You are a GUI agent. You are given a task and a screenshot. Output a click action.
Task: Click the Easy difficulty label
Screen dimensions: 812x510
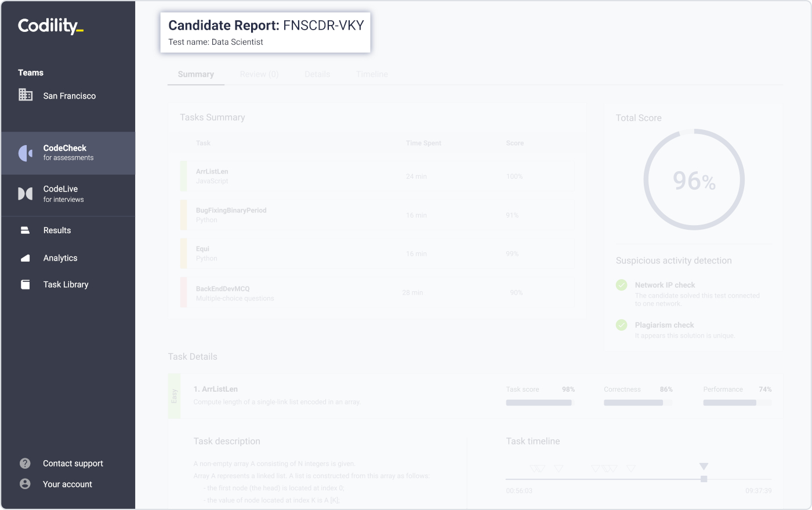tap(174, 396)
